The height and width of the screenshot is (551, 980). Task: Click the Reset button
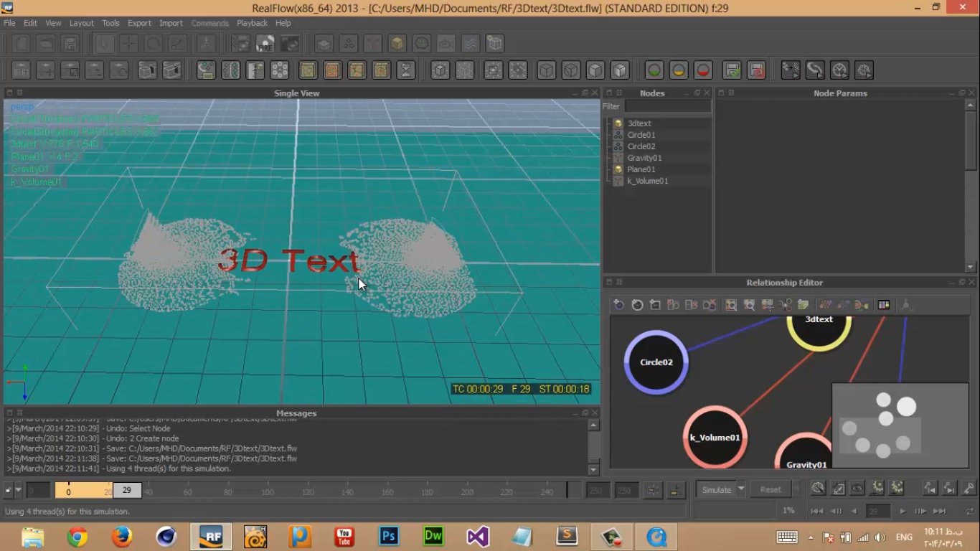click(x=771, y=489)
